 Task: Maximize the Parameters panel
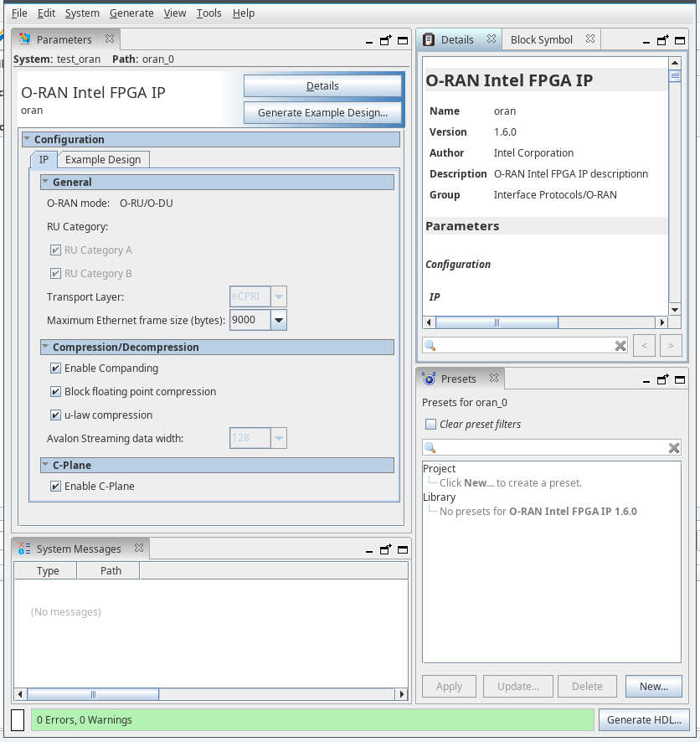point(403,41)
